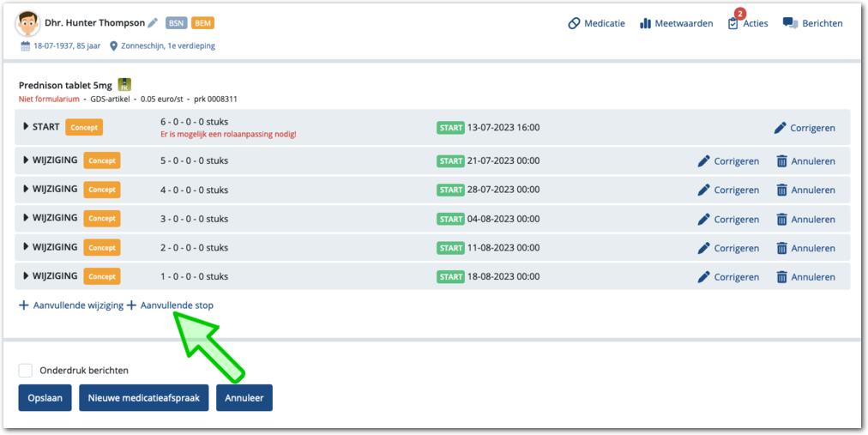868x435 pixels.
Task: Open Acties with the red notification badge
Action: pyautogui.click(x=746, y=23)
